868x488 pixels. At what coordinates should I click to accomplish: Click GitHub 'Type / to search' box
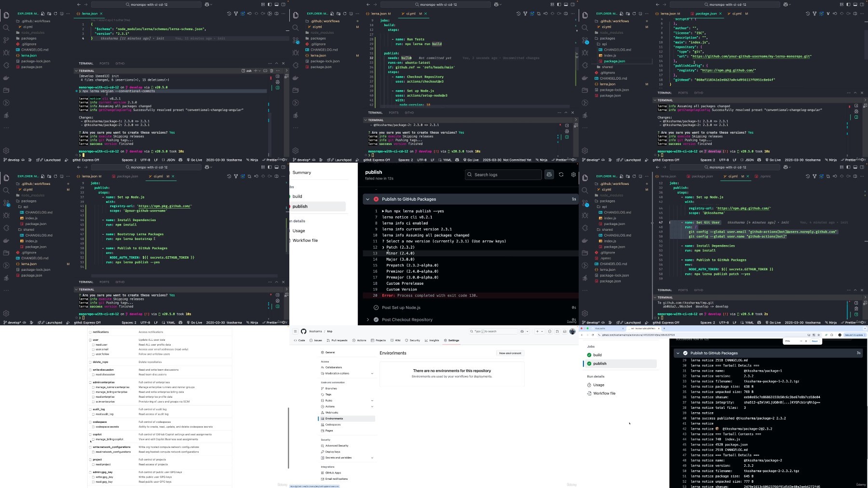493,332
